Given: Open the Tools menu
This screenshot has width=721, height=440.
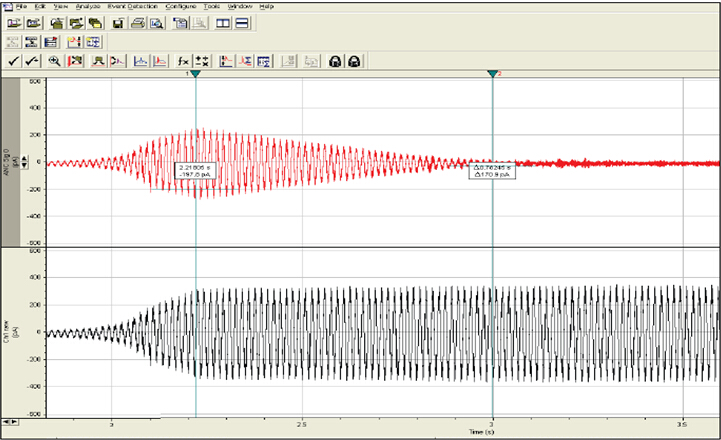Looking at the screenshot, I should (212, 6).
